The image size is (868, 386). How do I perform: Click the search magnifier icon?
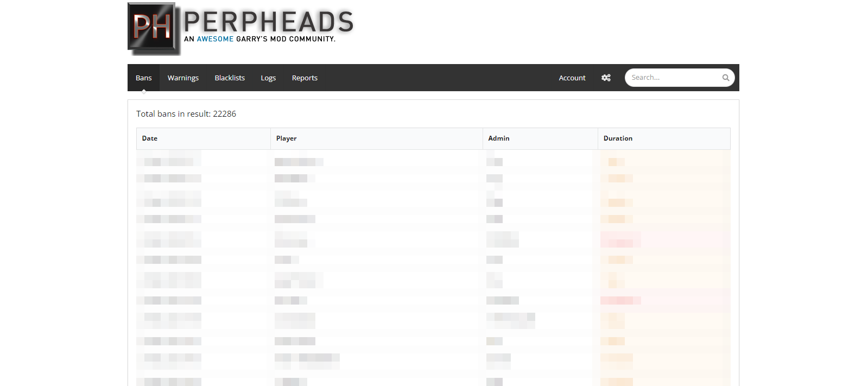[725, 78]
